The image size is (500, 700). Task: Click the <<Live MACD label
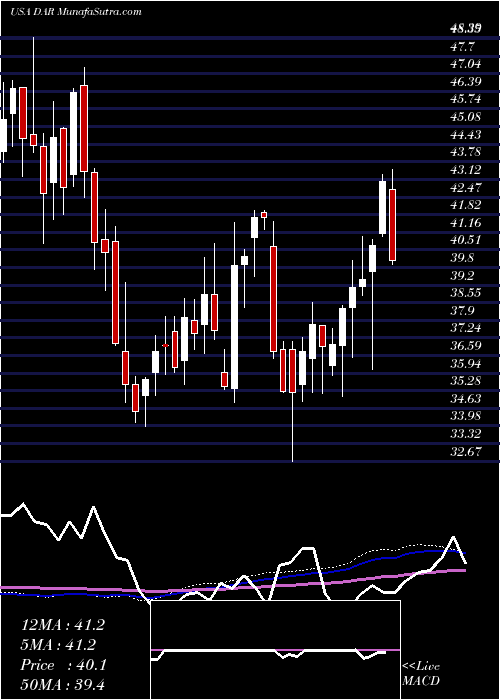[421, 674]
